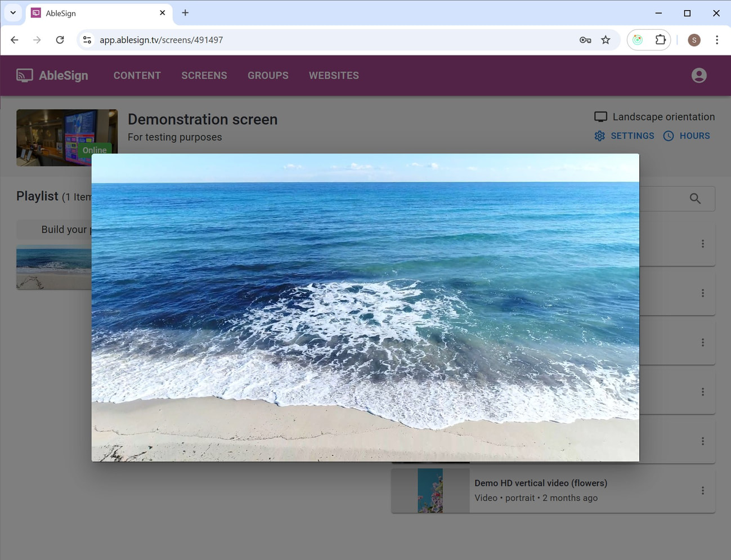Expand the tab search dropdown arrow
This screenshot has width=731, height=560.
click(13, 13)
